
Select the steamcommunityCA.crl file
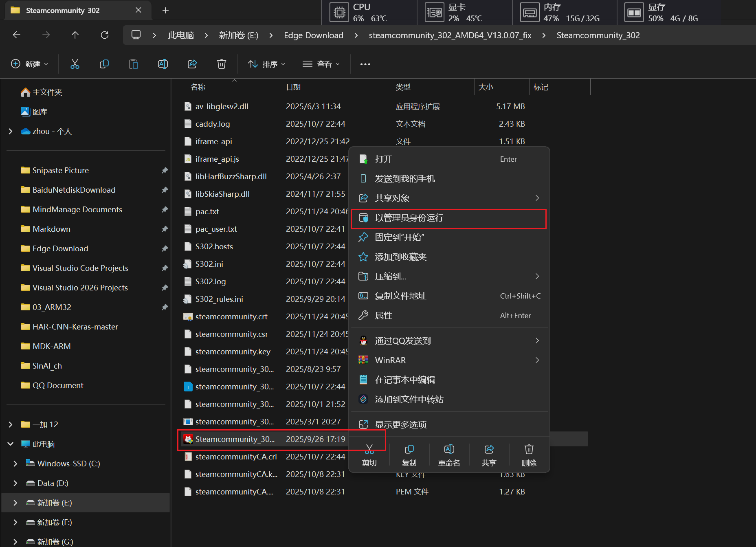click(x=236, y=457)
